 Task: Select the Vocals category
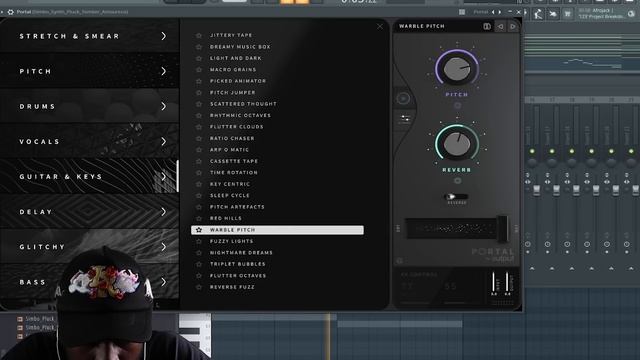89,141
